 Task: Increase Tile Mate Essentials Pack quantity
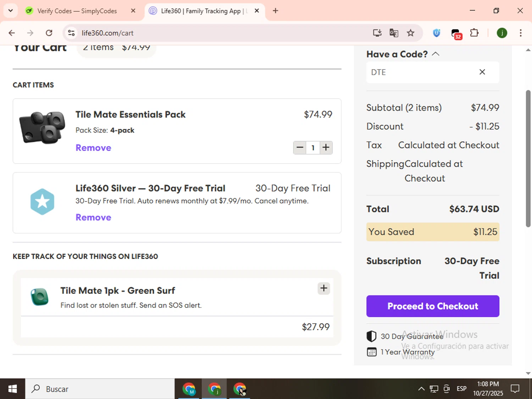coord(326,148)
